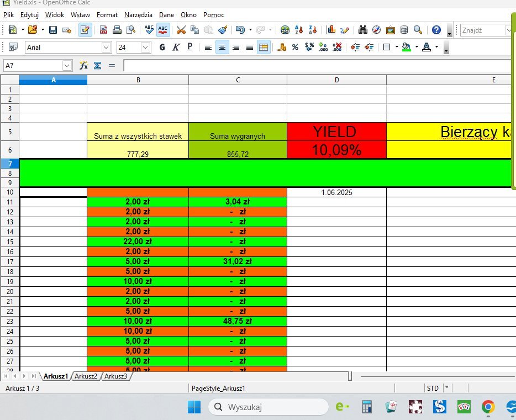
Task: Apply percent number format icon
Action: point(295,48)
